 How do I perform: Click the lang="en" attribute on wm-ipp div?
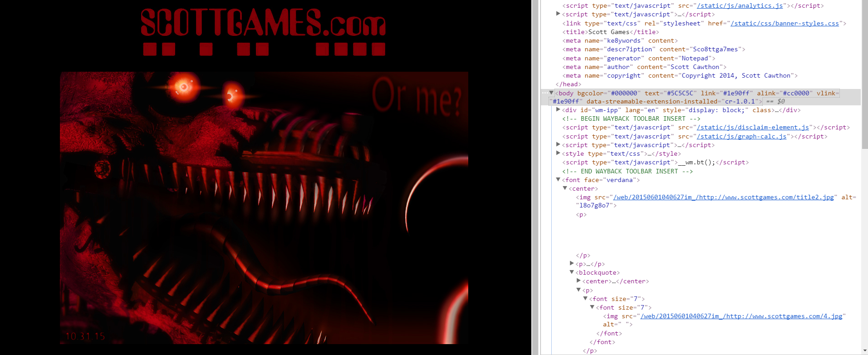click(x=642, y=110)
